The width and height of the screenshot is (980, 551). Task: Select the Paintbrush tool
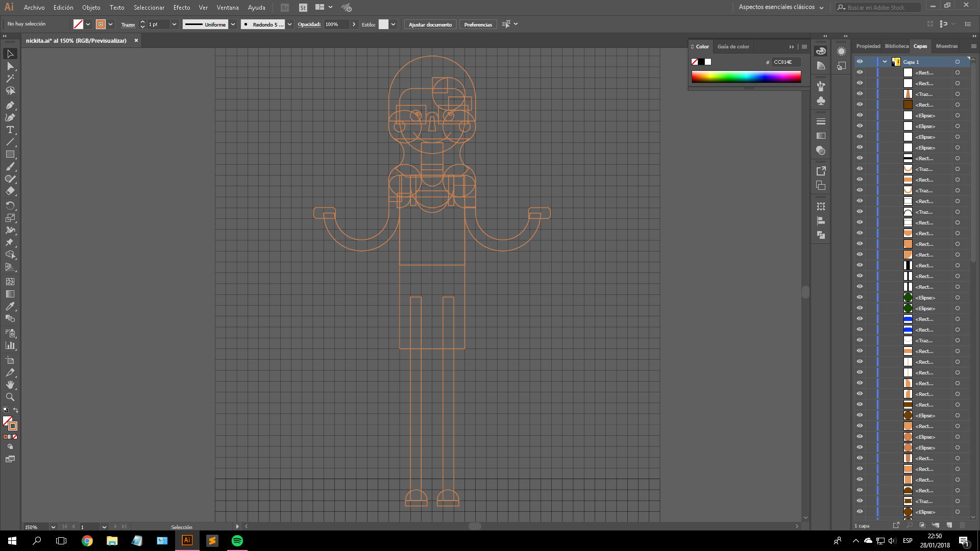pyautogui.click(x=10, y=167)
